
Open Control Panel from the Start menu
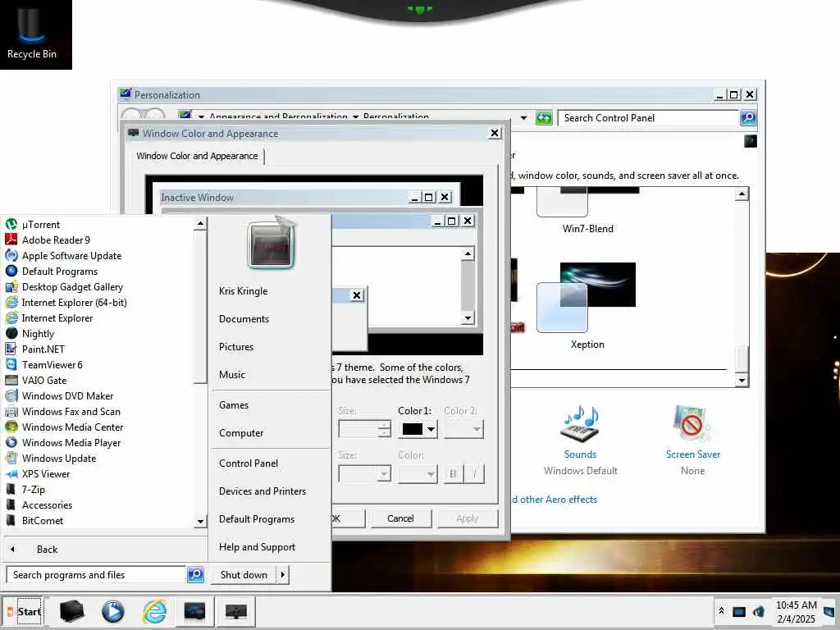(249, 463)
